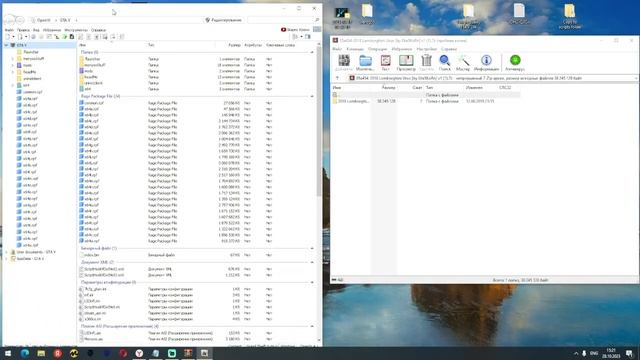
Task: Click the OpenIV search input field
Action: click(x=280, y=20)
